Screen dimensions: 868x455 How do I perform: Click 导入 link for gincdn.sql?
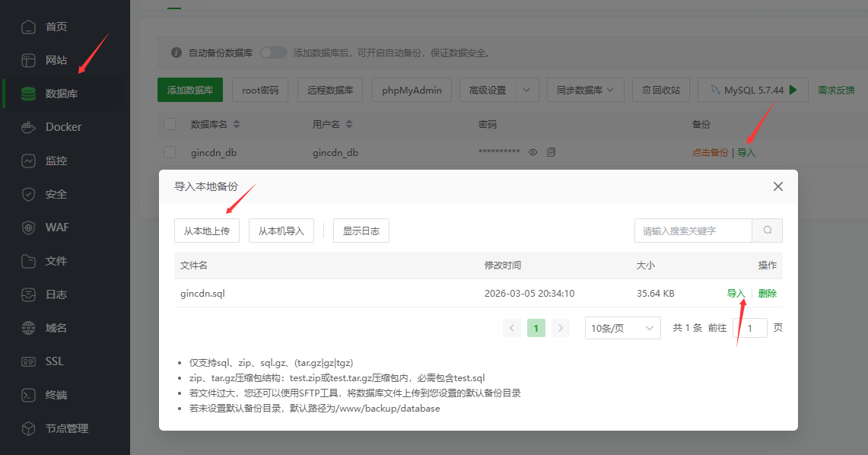pyautogui.click(x=736, y=294)
